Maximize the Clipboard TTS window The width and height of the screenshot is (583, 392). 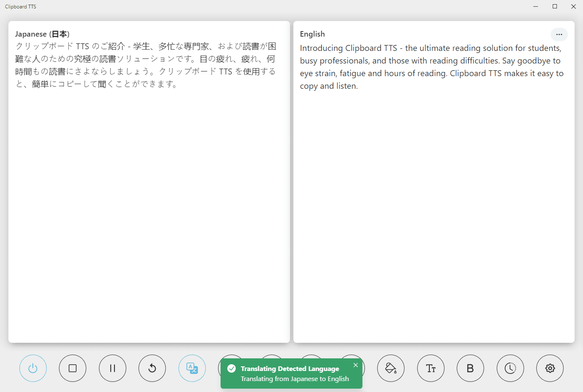tap(555, 6)
